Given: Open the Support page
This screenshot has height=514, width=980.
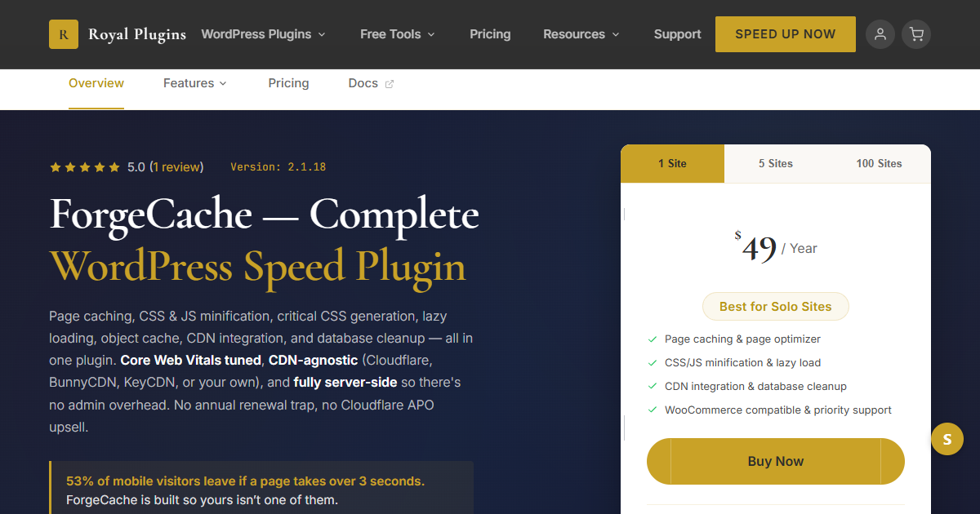Looking at the screenshot, I should 677,34.
